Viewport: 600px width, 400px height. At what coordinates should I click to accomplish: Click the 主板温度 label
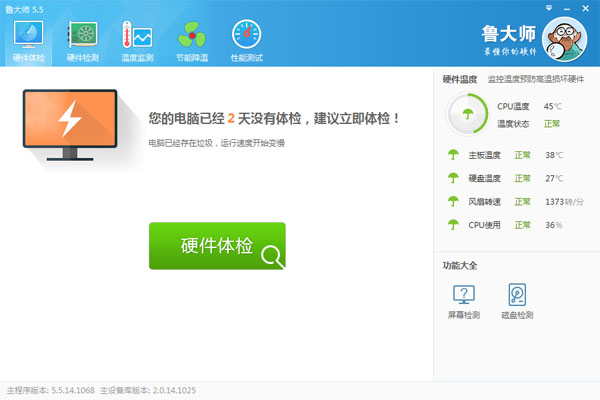484,155
